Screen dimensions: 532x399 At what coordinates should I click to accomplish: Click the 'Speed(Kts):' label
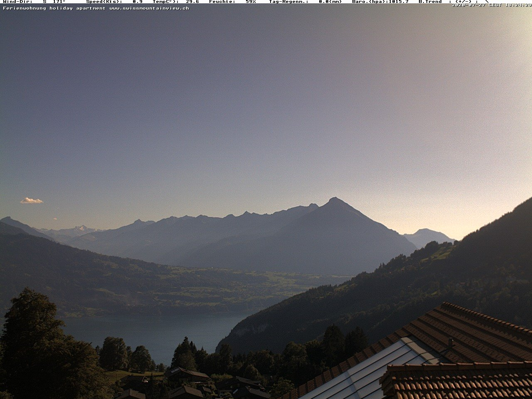click(104, 2)
